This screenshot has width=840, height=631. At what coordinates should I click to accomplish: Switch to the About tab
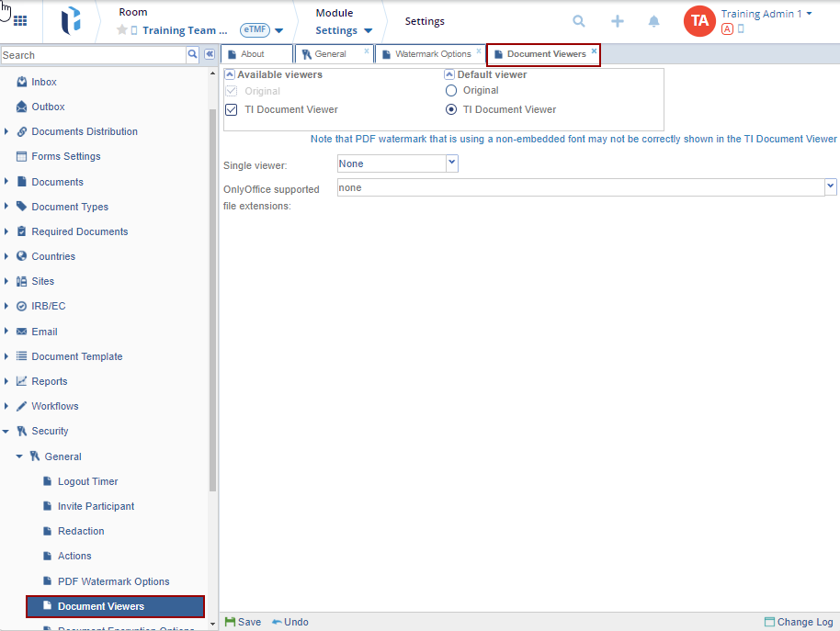click(x=252, y=54)
